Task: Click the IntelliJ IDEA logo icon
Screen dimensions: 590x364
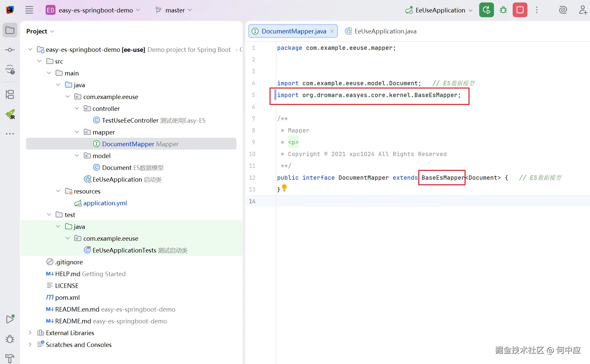Action: coord(10,10)
